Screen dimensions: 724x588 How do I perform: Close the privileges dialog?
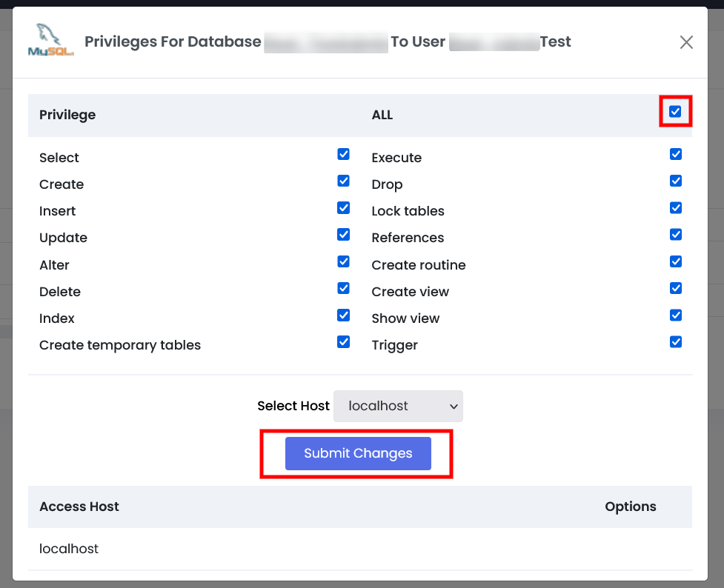pos(686,42)
